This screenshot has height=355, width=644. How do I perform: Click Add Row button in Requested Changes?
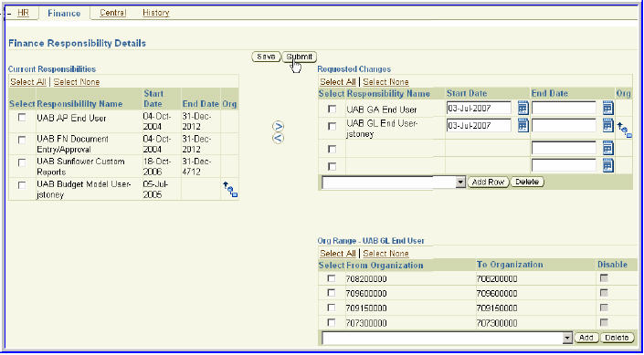pos(488,182)
